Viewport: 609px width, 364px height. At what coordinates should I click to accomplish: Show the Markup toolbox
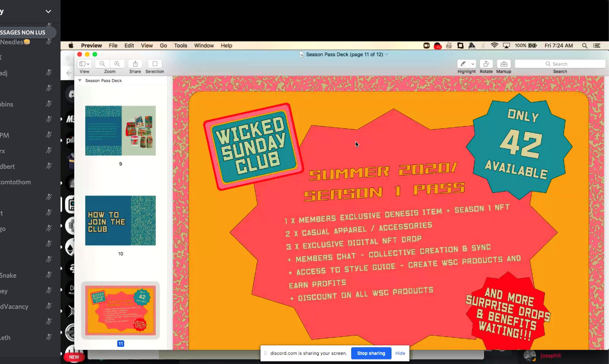pos(503,64)
